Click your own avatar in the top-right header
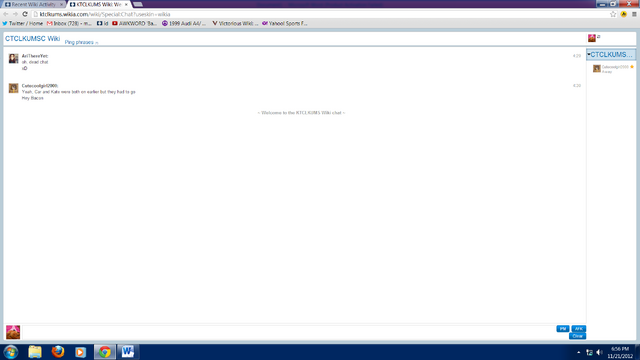 coord(592,38)
